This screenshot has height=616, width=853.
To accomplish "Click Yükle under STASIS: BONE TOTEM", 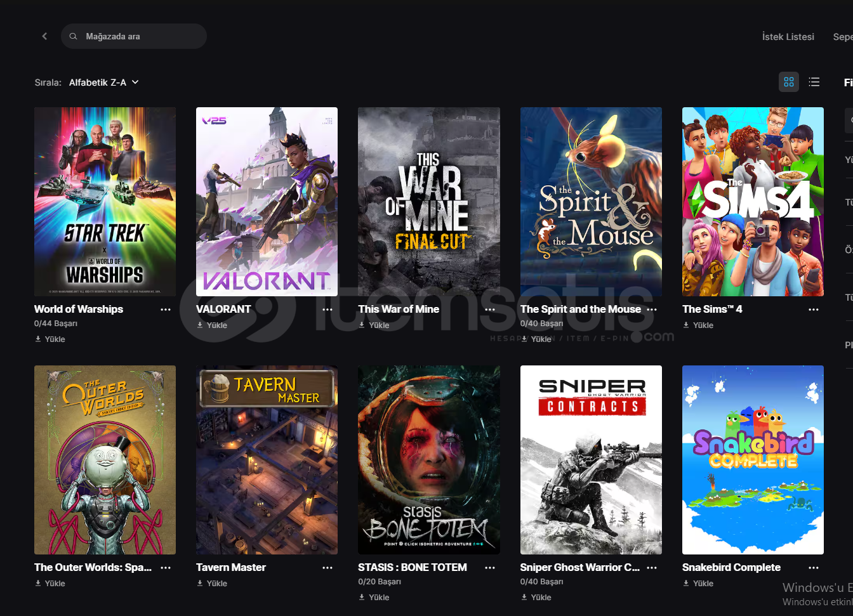I will tap(374, 597).
